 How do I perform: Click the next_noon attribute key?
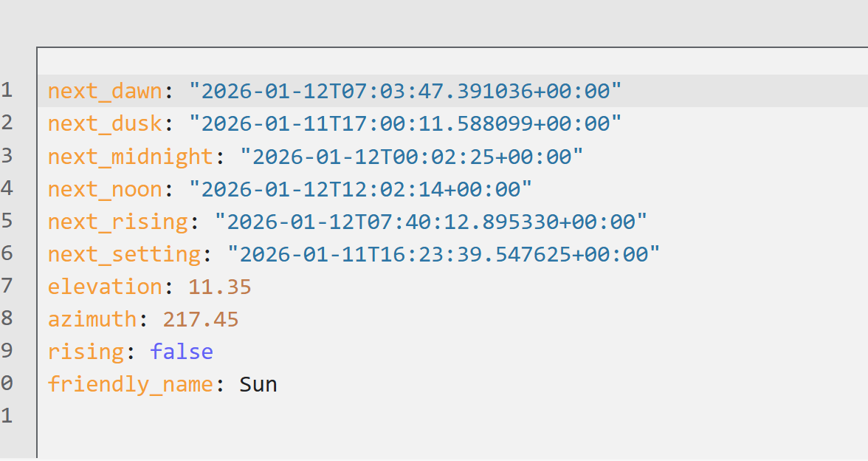tap(105, 189)
